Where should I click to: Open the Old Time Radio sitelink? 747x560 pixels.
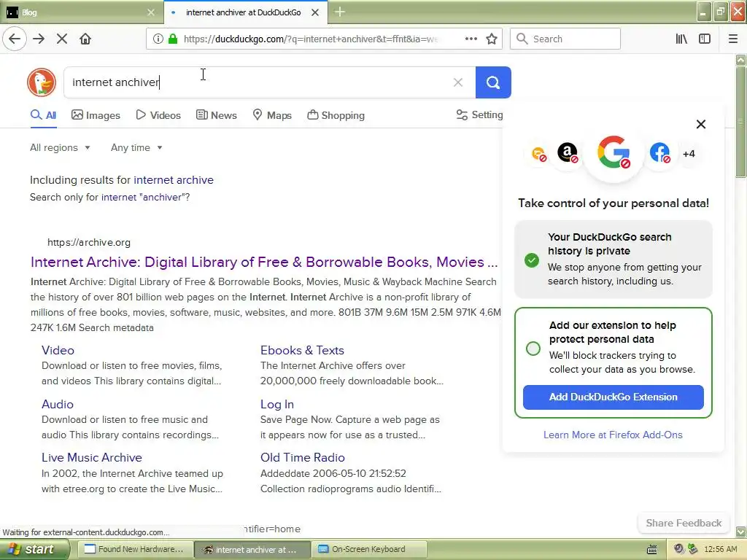tap(303, 458)
